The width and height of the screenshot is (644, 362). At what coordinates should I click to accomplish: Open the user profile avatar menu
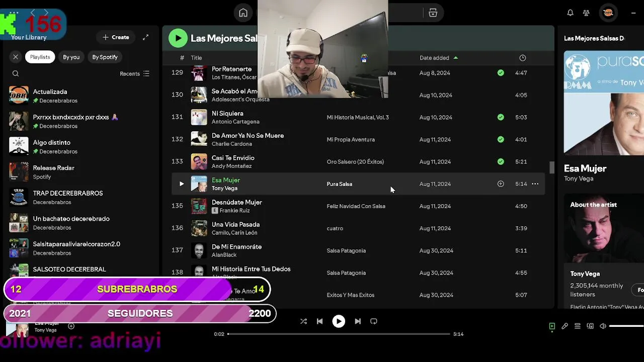(x=608, y=13)
